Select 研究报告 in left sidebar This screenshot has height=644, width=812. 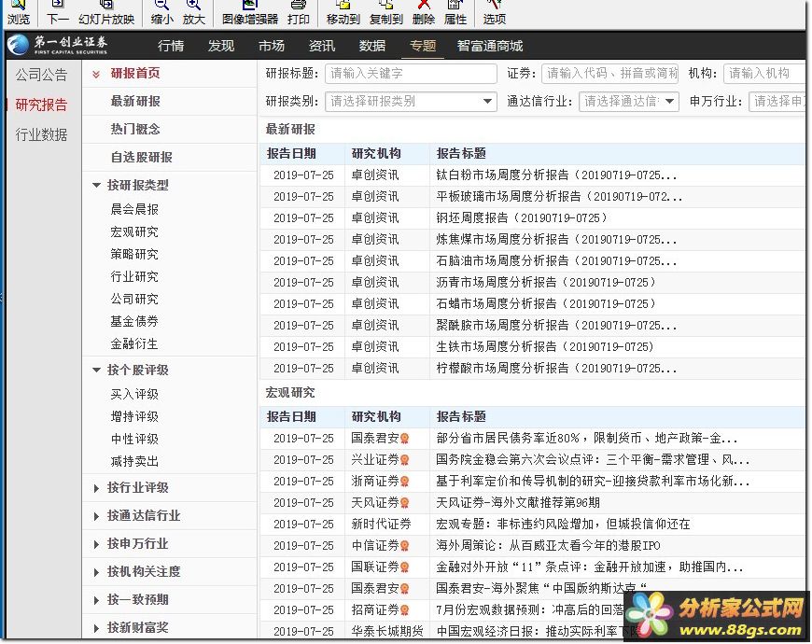tap(41, 105)
